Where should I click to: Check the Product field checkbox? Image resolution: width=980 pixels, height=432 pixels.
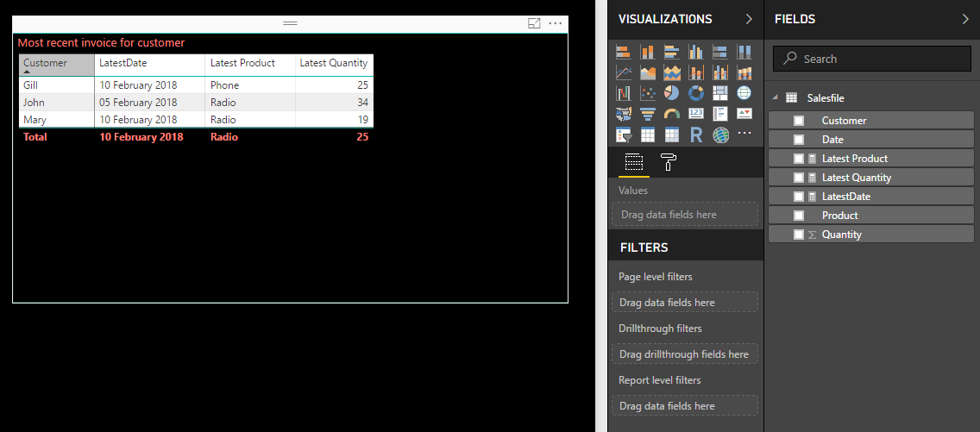pos(799,216)
